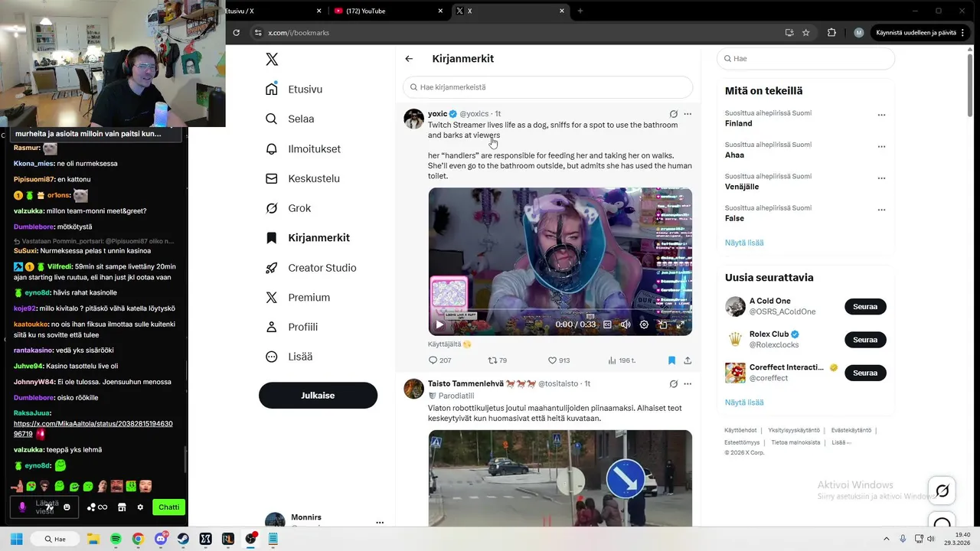Repost the yoxic post with 79 reposts
This screenshot has width=980, height=551.
click(498, 360)
